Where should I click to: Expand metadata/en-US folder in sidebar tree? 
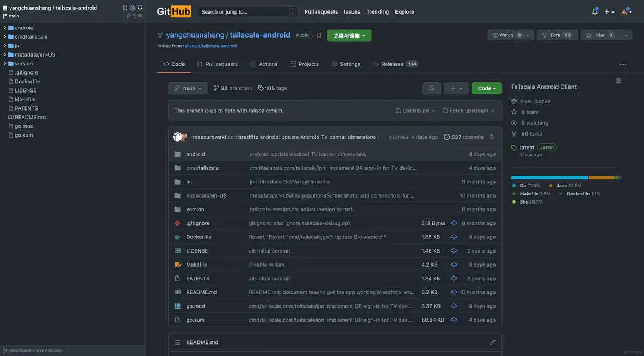5,54
